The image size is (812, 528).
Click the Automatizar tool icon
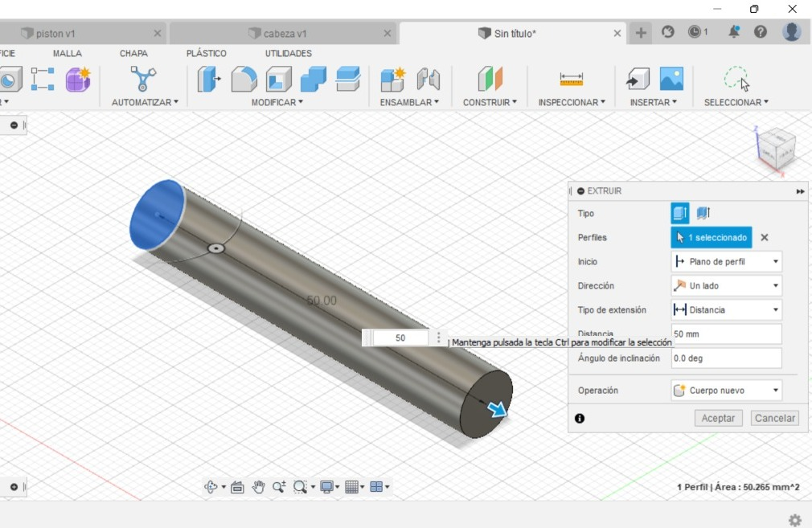click(143, 79)
